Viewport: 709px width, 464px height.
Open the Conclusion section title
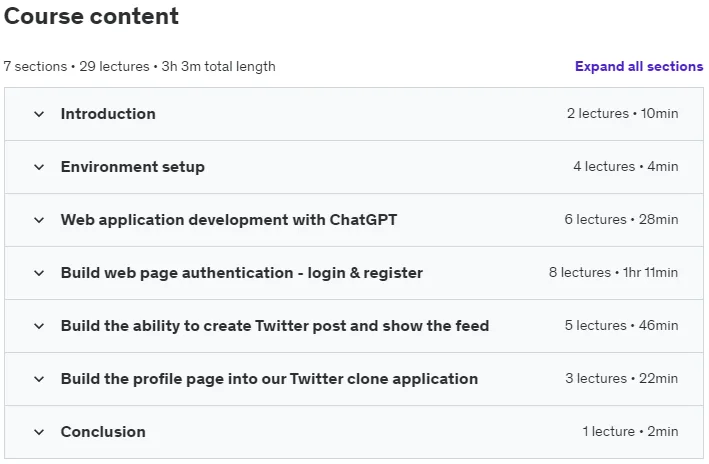click(x=103, y=431)
